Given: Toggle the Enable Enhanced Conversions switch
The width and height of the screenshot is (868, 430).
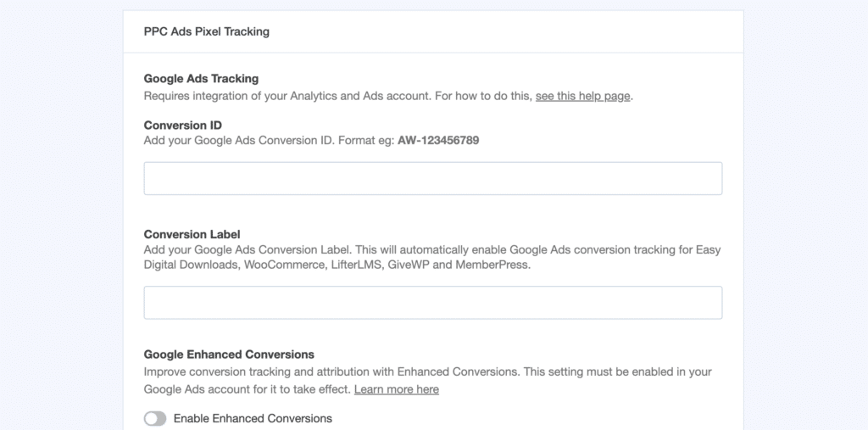Looking at the screenshot, I should (x=155, y=418).
